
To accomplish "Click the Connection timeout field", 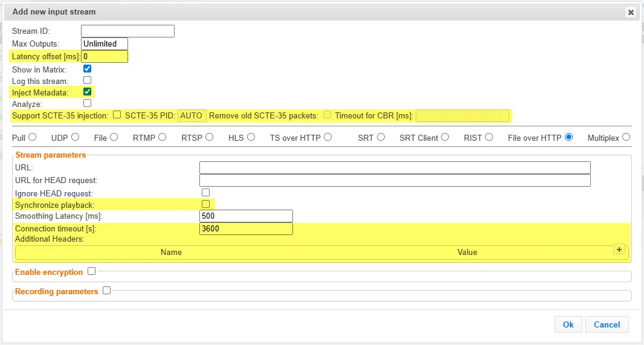I will point(246,229).
